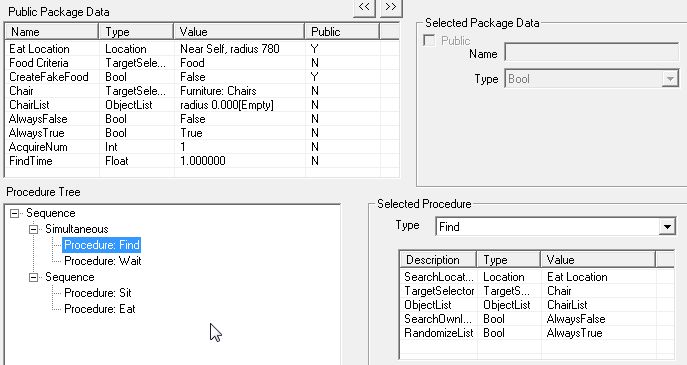Click the Value column header in package data
Screen dimensions: 687x365
239,32
